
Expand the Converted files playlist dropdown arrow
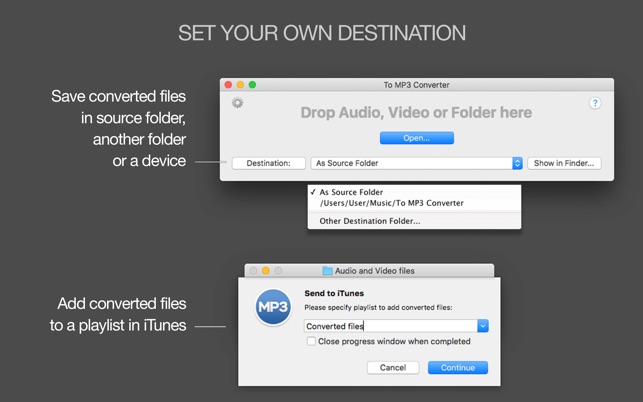(483, 326)
